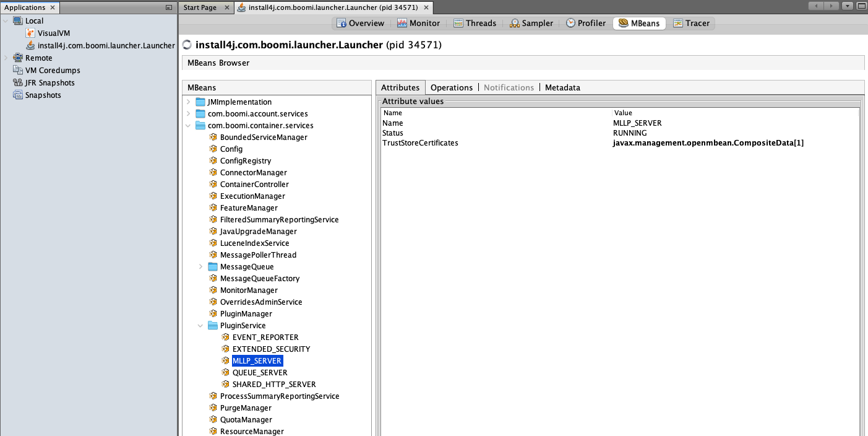Switch to the Monitor view

coord(419,22)
